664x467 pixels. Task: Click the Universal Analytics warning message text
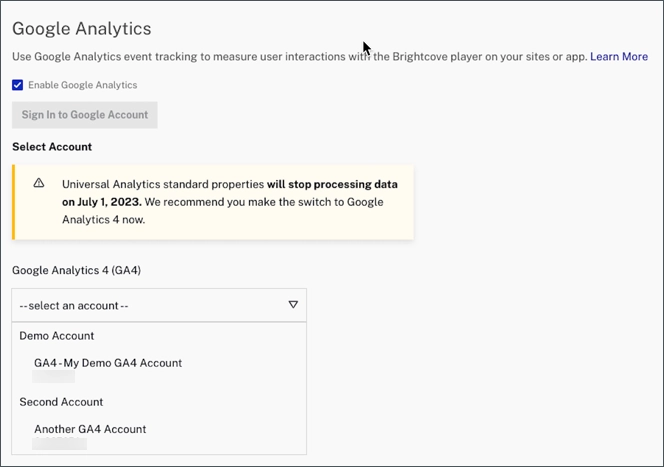(x=230, y=202)
